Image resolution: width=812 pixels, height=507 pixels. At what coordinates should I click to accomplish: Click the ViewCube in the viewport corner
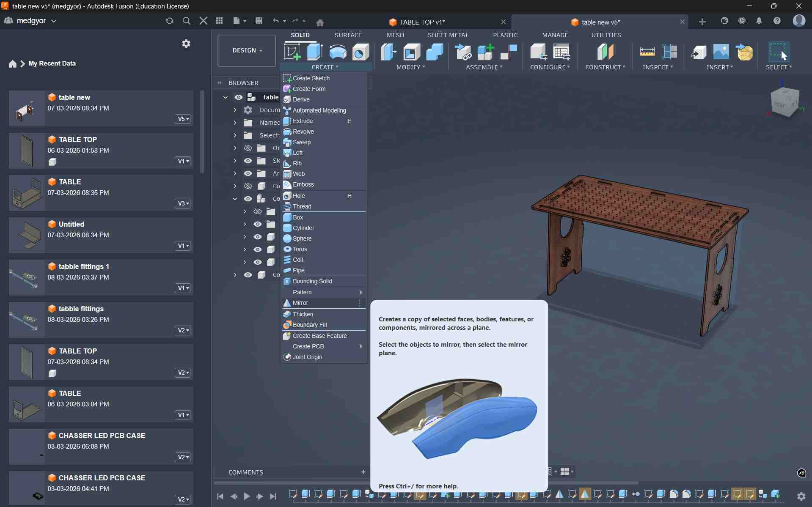click(785, 102)
